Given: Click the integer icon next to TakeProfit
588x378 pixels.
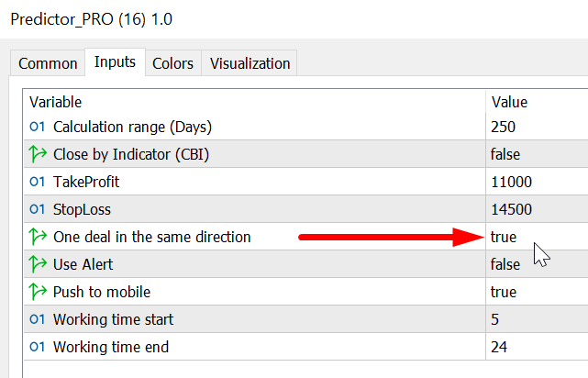Looking at the screenshot, I should (x=38, y=182).
